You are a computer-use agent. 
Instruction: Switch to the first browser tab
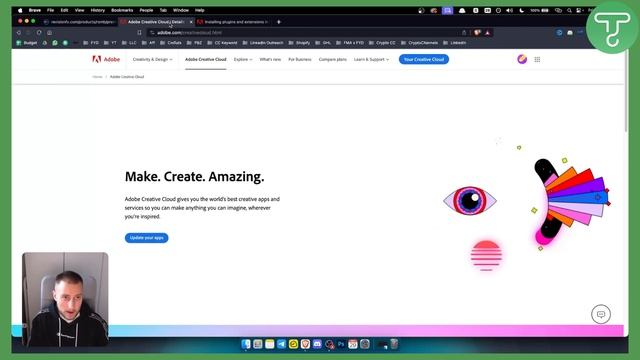[x=79, y=22]
